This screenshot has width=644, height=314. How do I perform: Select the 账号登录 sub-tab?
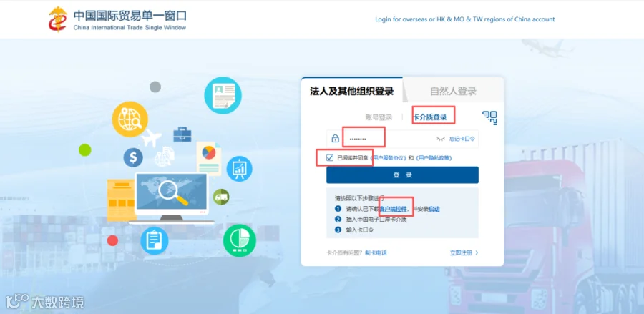coord(379,117)
